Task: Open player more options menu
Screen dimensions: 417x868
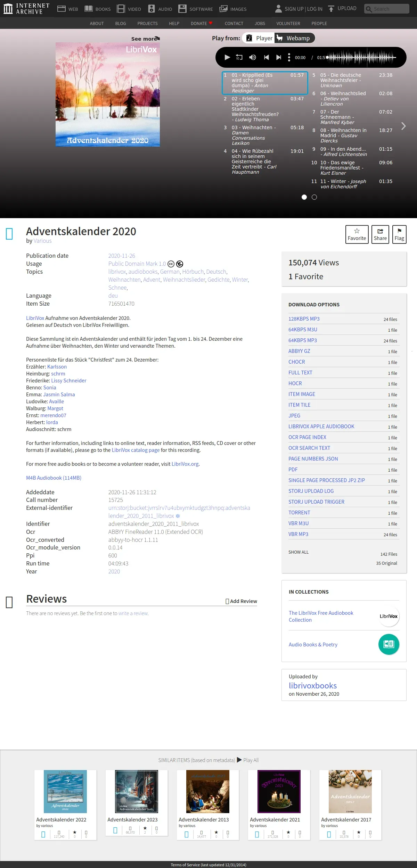Action: 289,57
